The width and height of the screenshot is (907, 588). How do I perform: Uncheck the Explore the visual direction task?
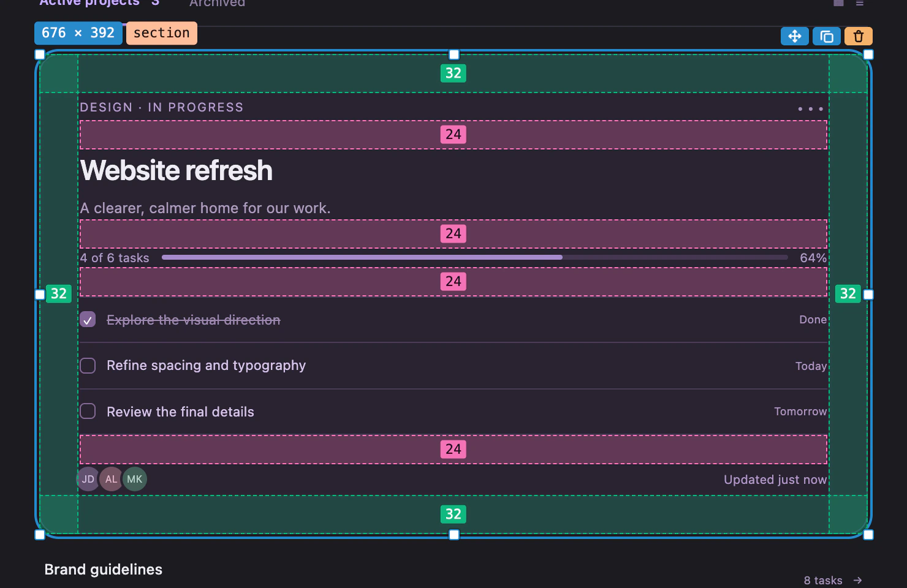pyautogui.click(x=88, y=319)
